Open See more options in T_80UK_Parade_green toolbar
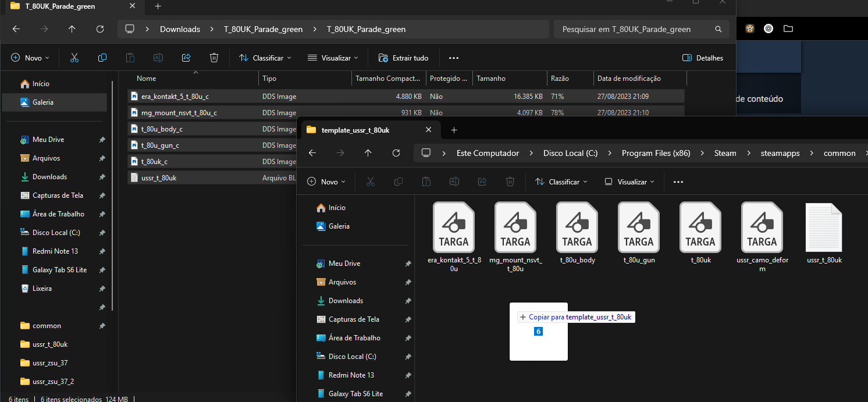 coord(454,58)
